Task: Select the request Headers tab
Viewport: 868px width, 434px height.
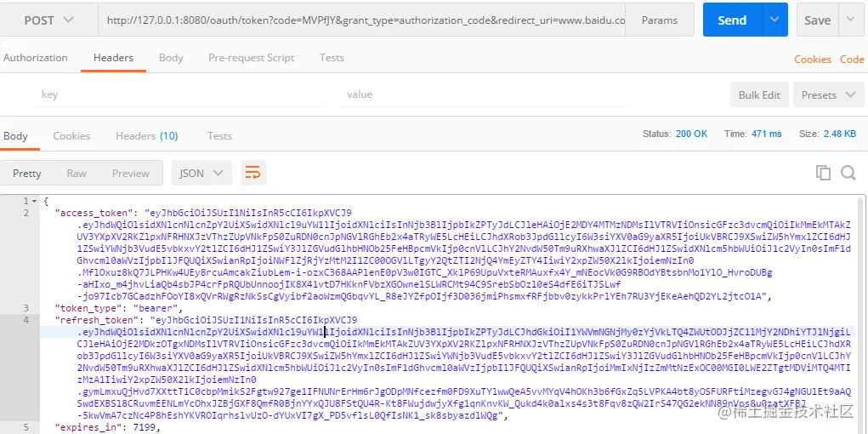Action: tap(113, 58)
